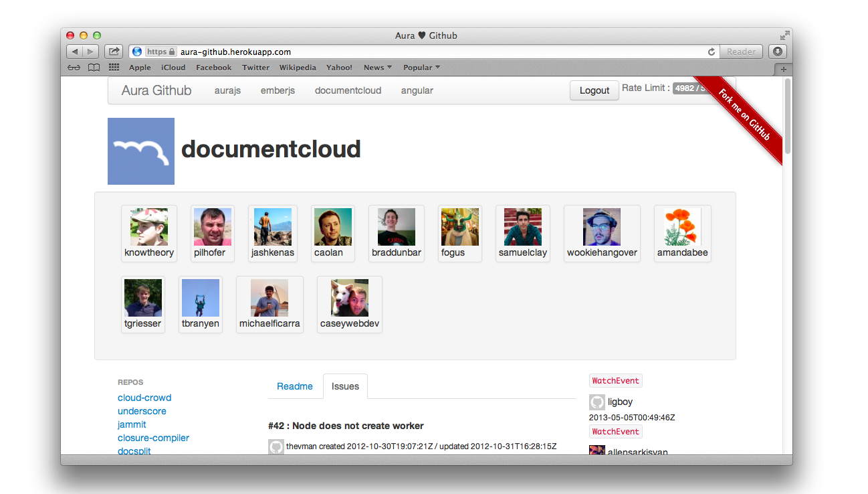Open the Yahoo! bookmark
This screenshot has height=494, width=868.
click(339, 68)
